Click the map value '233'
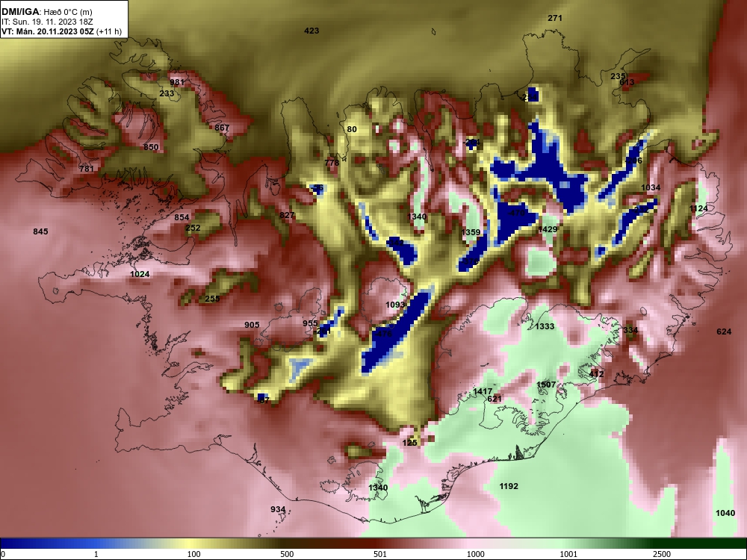Viewport: 747px width, 560px height. 167,93
